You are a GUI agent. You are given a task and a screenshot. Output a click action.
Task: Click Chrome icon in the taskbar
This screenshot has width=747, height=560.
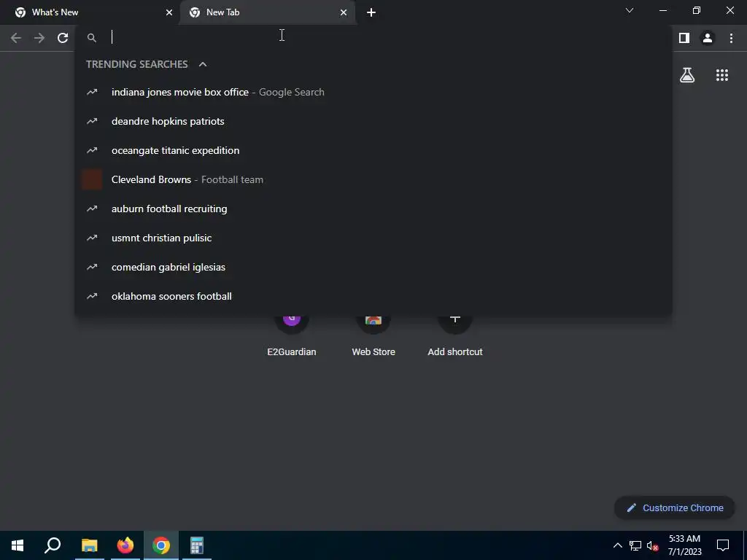(161, 545)
